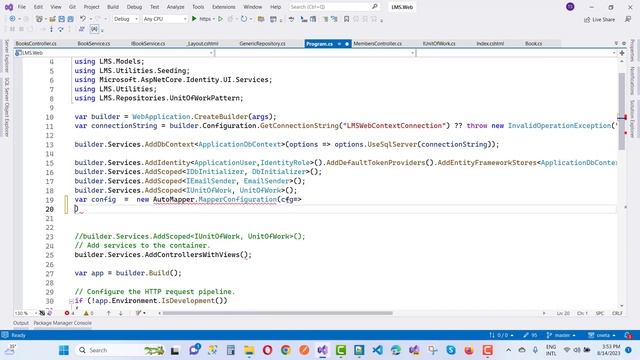Open the master branch dropdown

[x=561, y=335]
